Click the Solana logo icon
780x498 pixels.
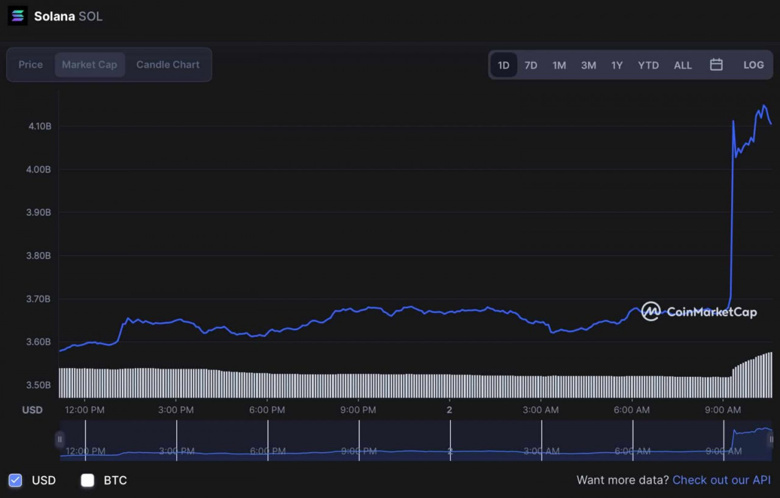pos(17,16)
